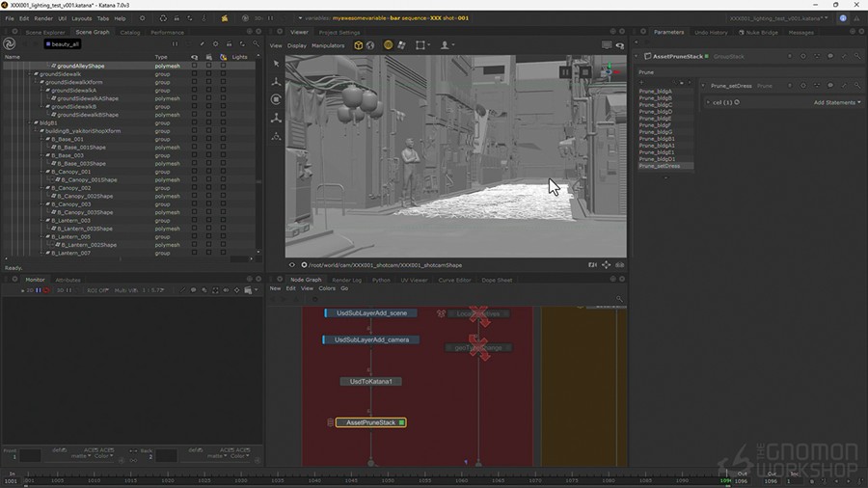Expand the cel (1) parameter section
Viewport: 868px width, 488px height.
[x=707, y=102]
